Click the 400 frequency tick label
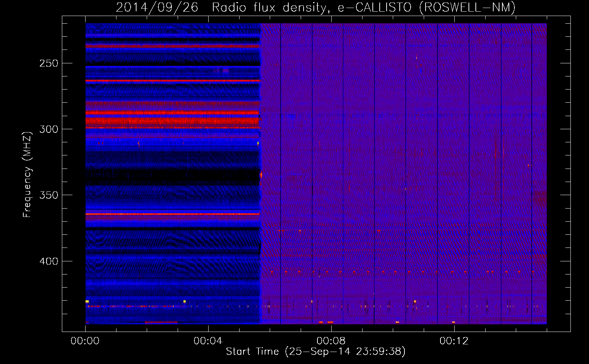 (x=49, y=261)
